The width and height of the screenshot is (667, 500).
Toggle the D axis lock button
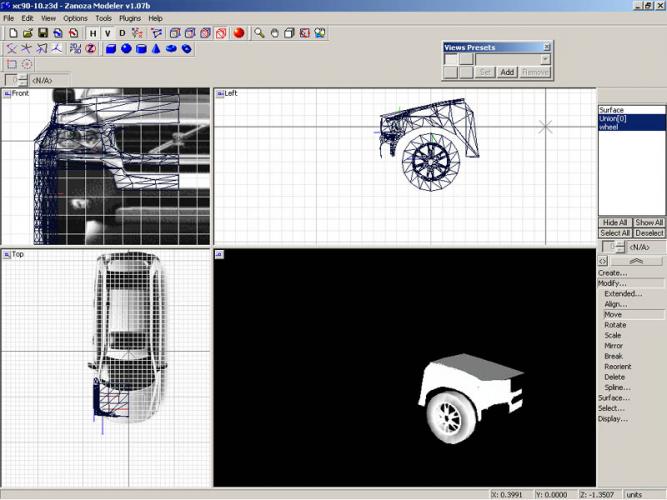click(122, 33)
